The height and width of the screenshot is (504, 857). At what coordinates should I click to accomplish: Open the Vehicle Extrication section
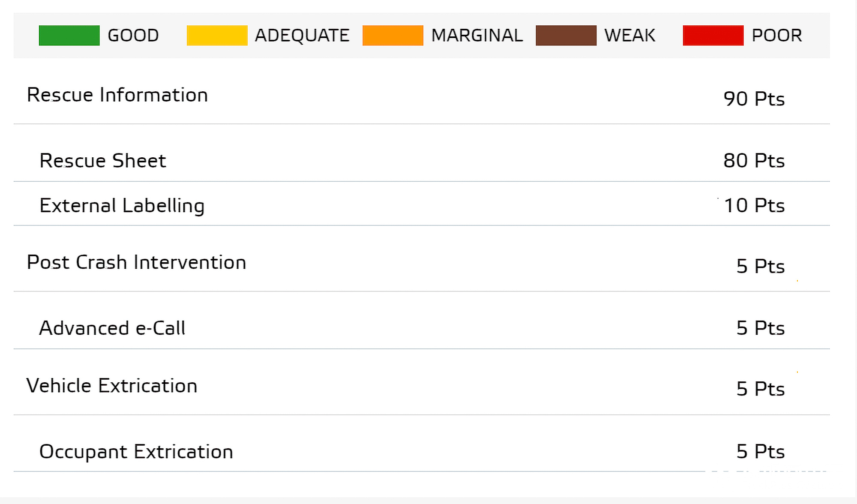point(111,386)
